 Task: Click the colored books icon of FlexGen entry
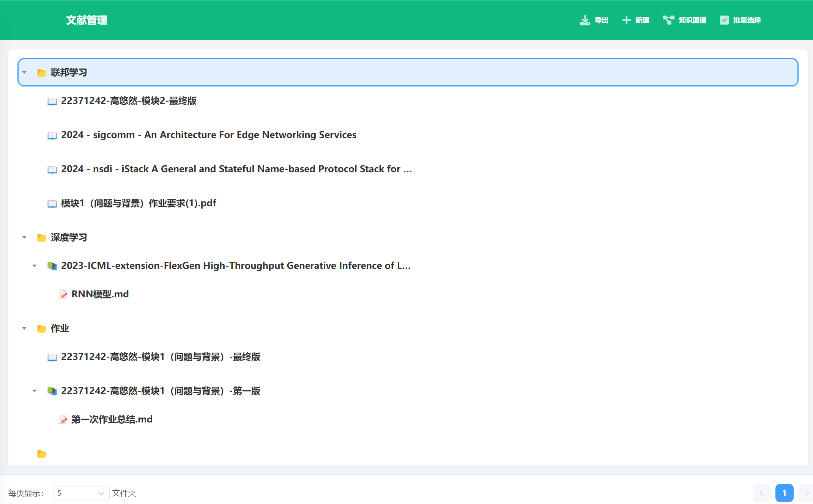pos(52,266)
